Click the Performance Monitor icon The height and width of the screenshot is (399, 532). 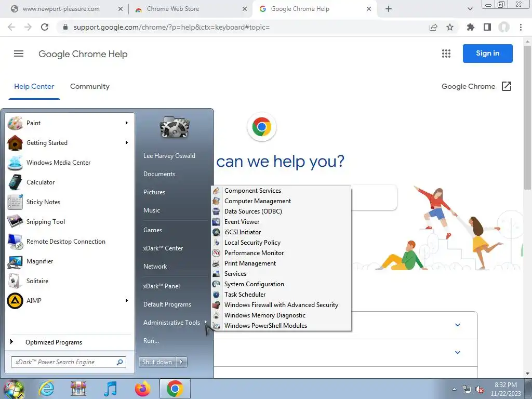point(216,253)
